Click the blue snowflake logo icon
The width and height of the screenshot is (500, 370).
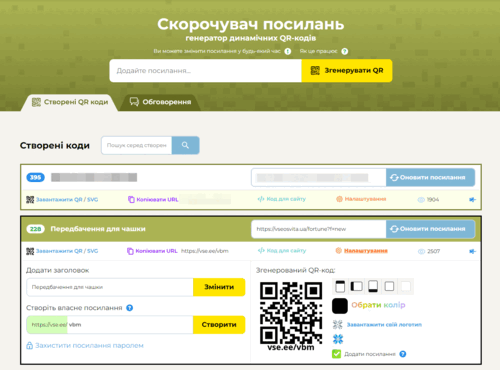click(x=338, y=339)
